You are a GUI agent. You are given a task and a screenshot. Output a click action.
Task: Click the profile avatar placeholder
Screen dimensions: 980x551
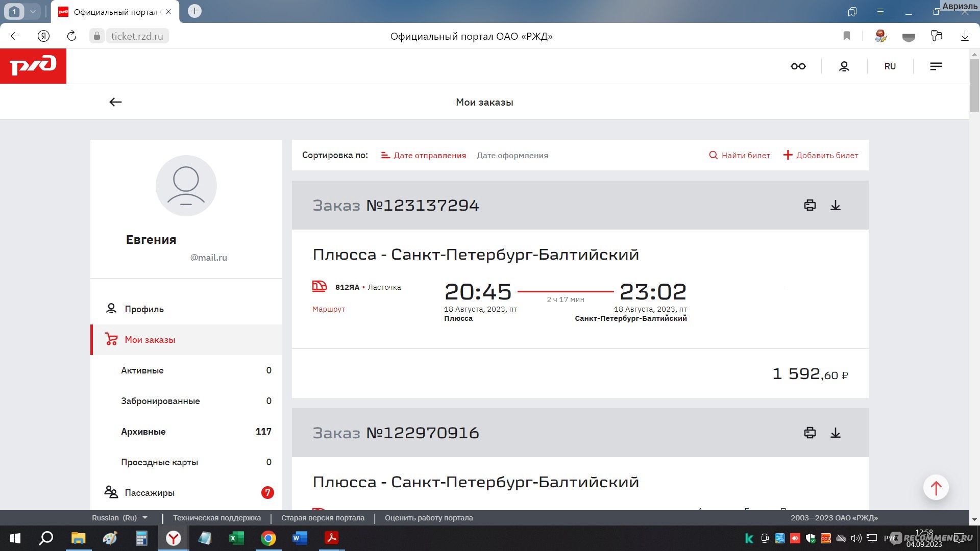pyautogui.click(x=186, y=186)
